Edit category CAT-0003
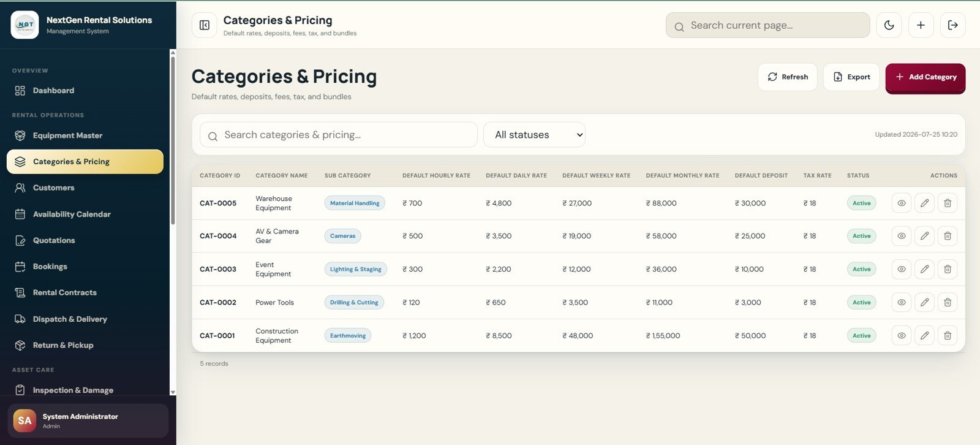980x445 pixels. coord(924,269)
